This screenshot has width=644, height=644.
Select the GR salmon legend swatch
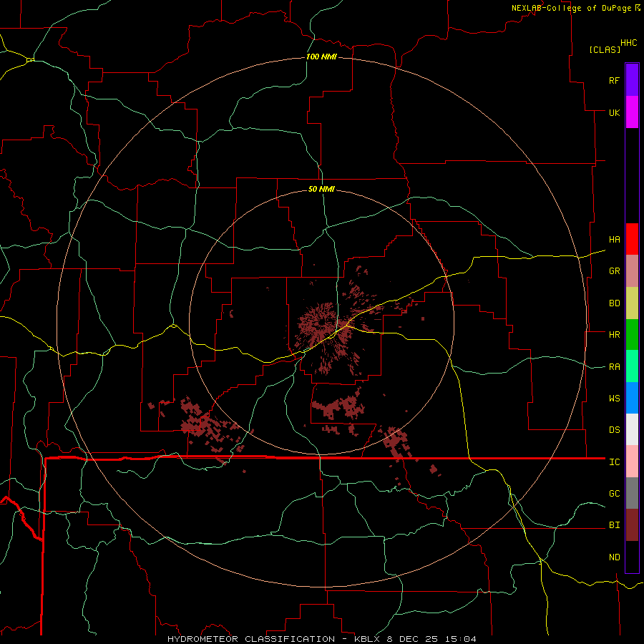pyautogui.click(x=632, y=271)
